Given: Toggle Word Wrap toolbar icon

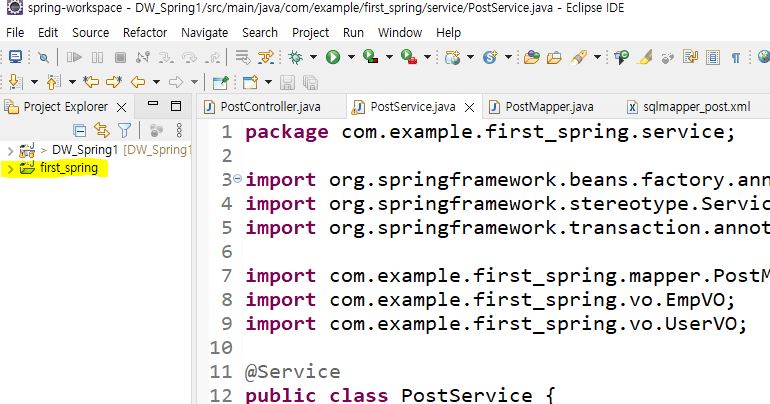Looking at the screenshot, I should pyautogui.click(x=690, y=57).
